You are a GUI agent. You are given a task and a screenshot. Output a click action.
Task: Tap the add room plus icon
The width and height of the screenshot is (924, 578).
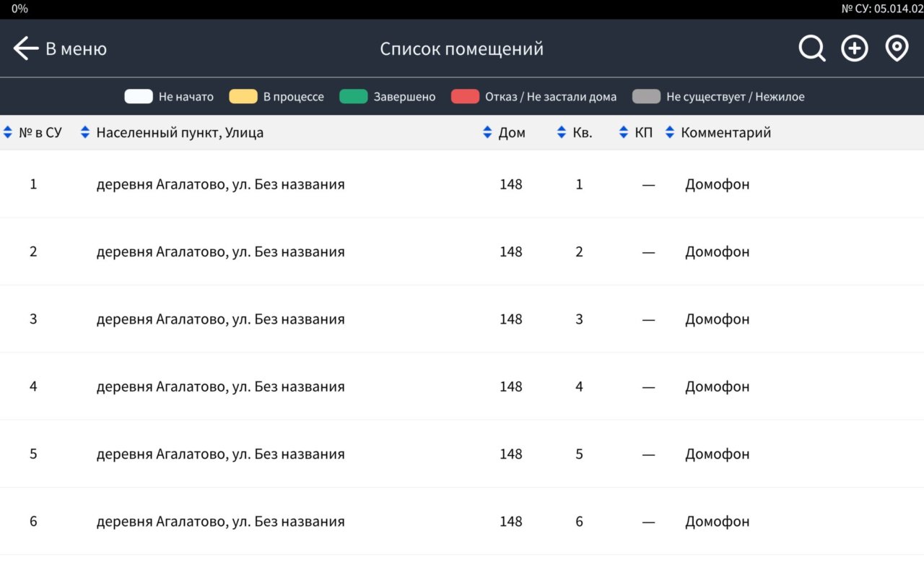tap(854, 49)
